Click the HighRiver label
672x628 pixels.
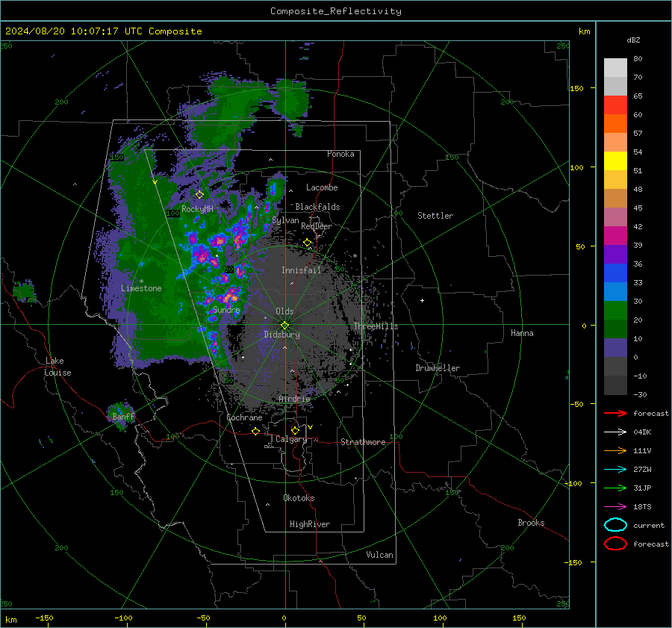pos(310,524)
